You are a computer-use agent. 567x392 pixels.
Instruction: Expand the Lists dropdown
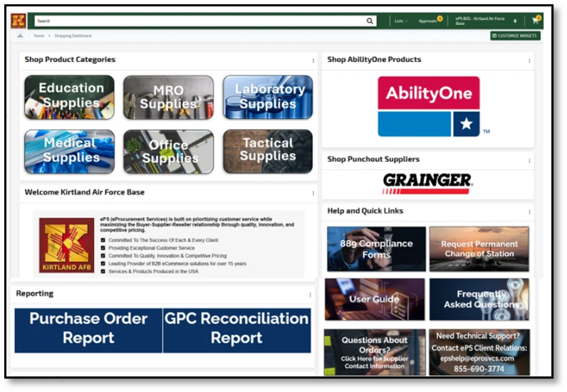pos(401,21)
